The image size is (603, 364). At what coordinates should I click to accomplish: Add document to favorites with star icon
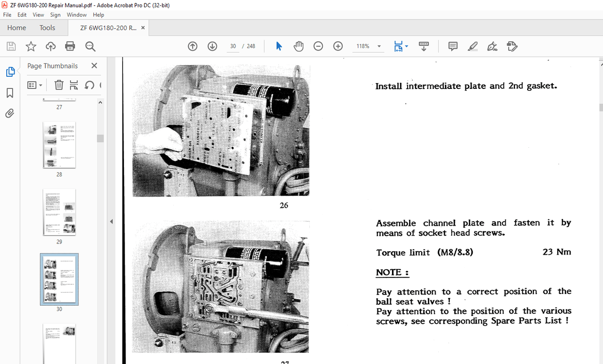31,46
